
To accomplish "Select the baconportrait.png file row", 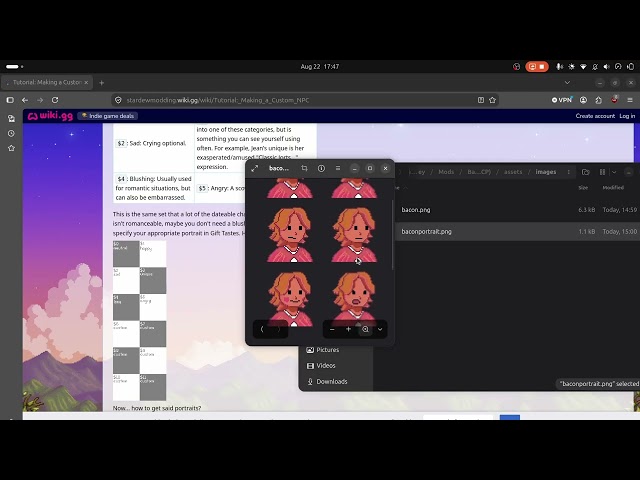I will coord(517,231).
